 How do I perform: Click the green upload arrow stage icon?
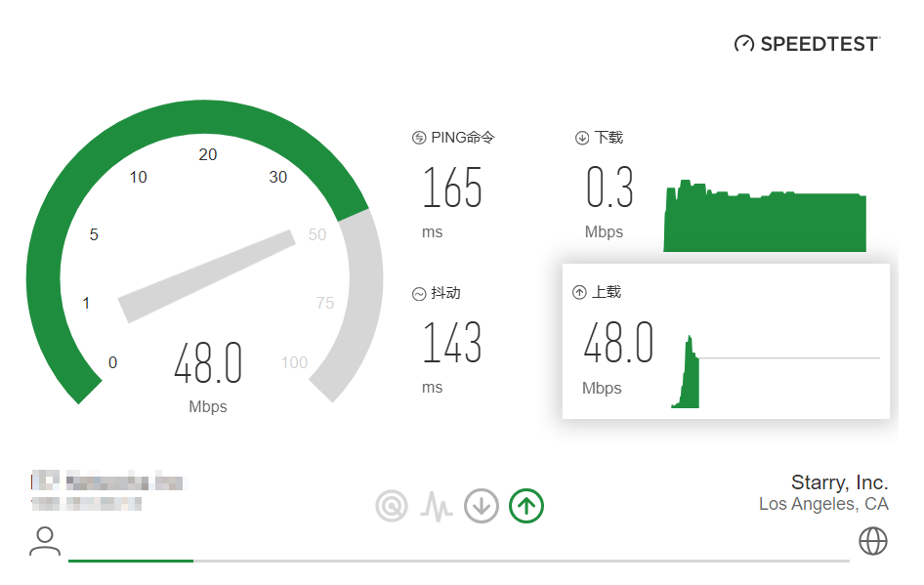click(526, 505)
